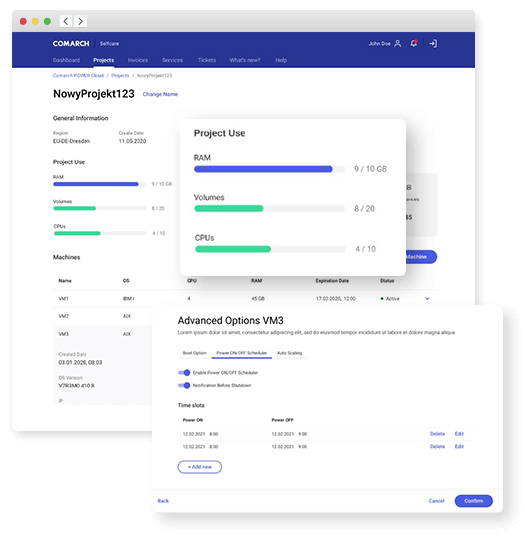
Task: Click the logout icon in the header
Action: click(433, 44)
